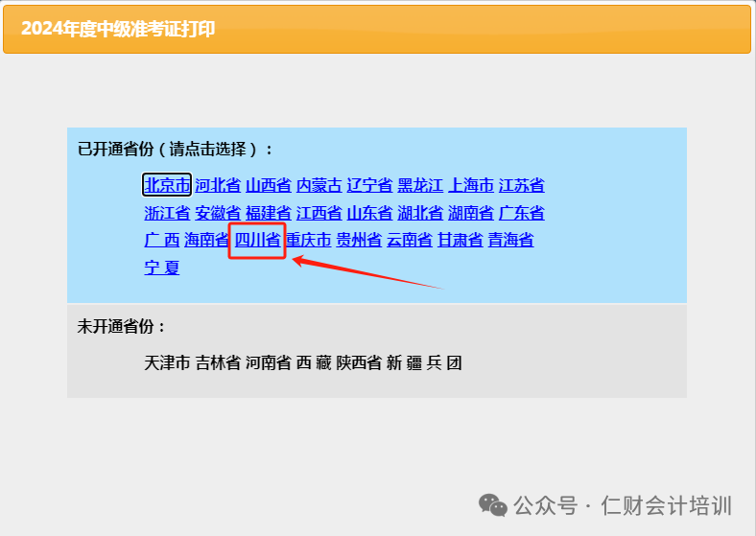The width and height of the screenshot is (756, 536).
Task: Choose the 福建省 link
Action: coord(269,213)
